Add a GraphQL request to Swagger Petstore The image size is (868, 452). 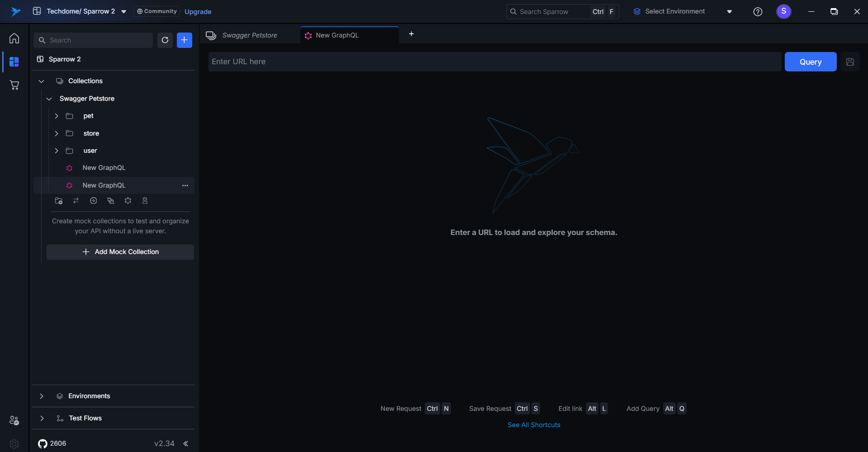click(x=128, y=201)
